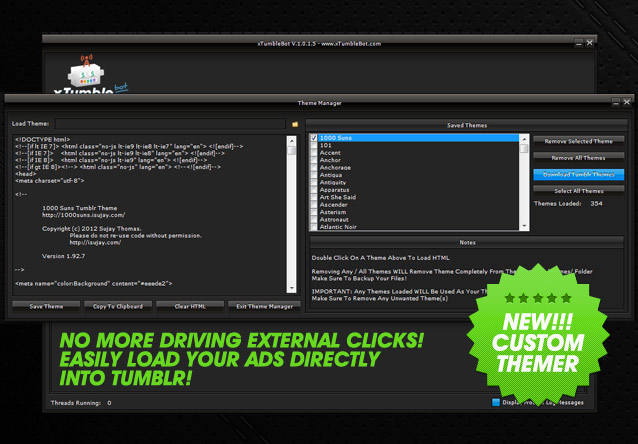638x444 pixels.
Task: Click the HTML editor scroll up arrow
Action: pyautogui.click(x=291, y=140)
